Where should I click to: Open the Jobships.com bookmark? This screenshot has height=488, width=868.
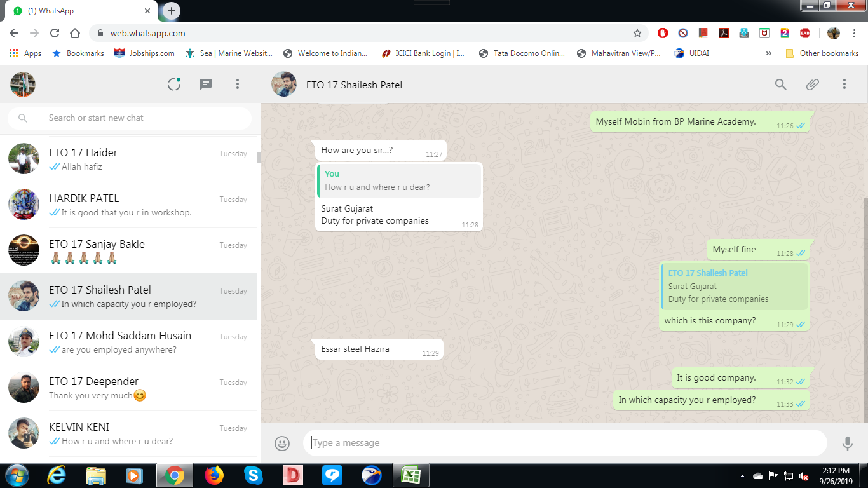144,53
